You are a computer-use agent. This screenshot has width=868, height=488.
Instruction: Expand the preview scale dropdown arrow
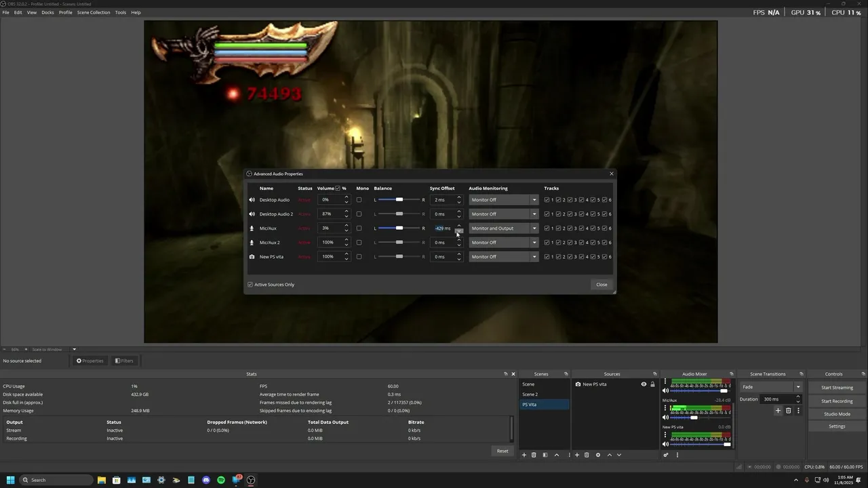point(74,350)
